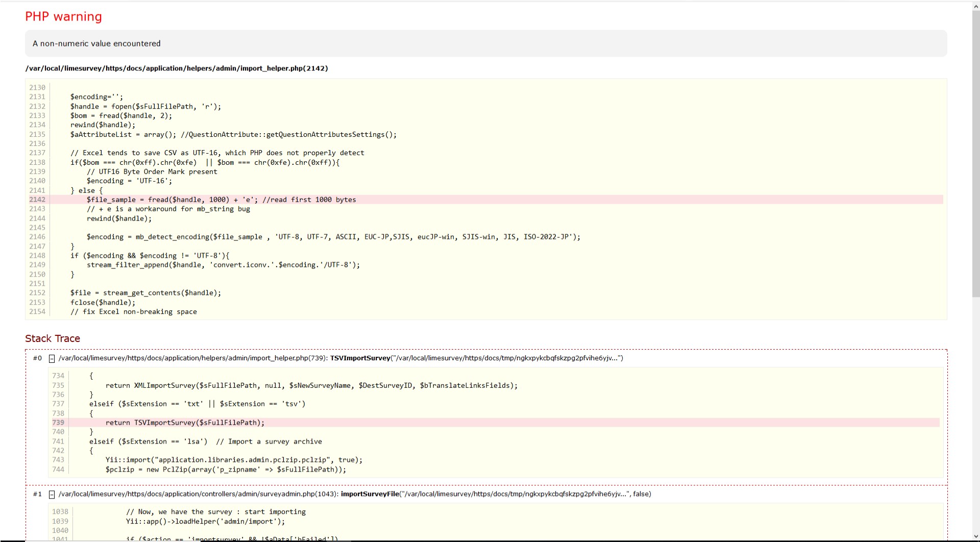Click the scroll down arrow of page scrollbar

click(975, 536)
